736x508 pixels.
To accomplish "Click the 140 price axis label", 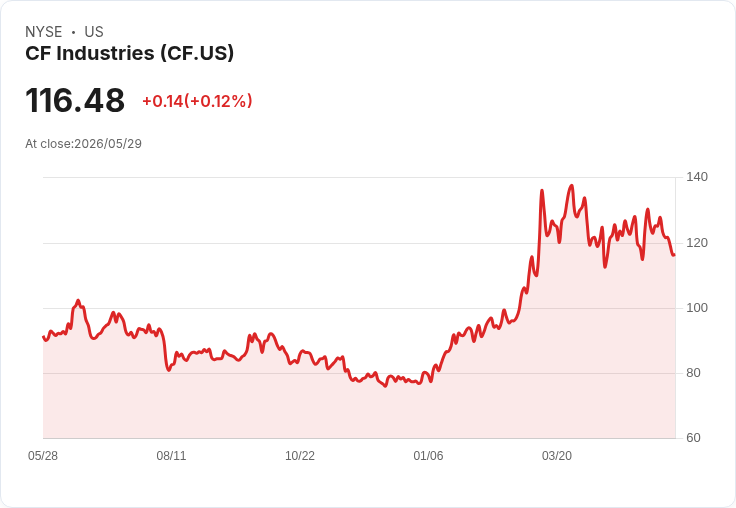I will tap(697, 177).
